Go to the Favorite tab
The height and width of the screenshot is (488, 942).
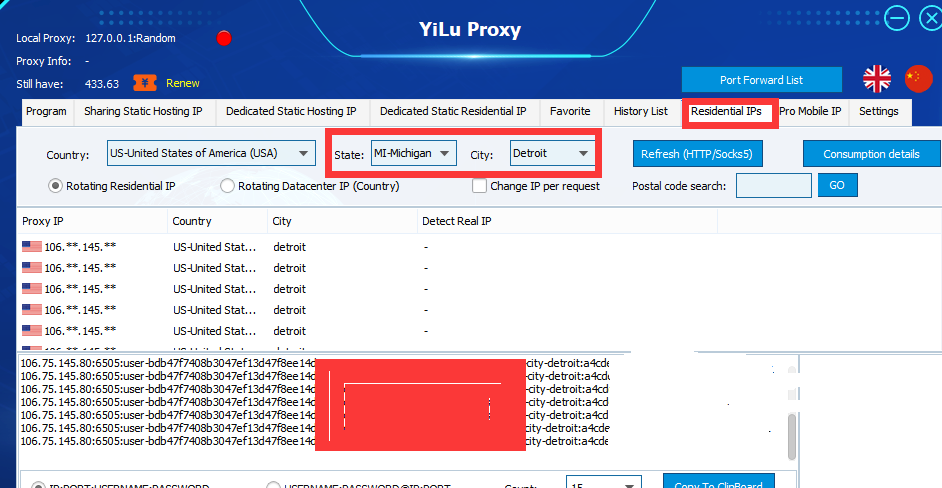click(570, 112)
